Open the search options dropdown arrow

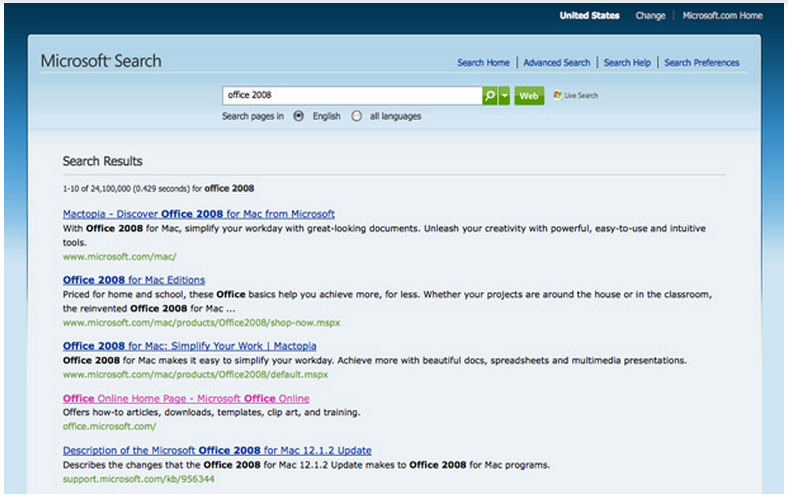504,95
